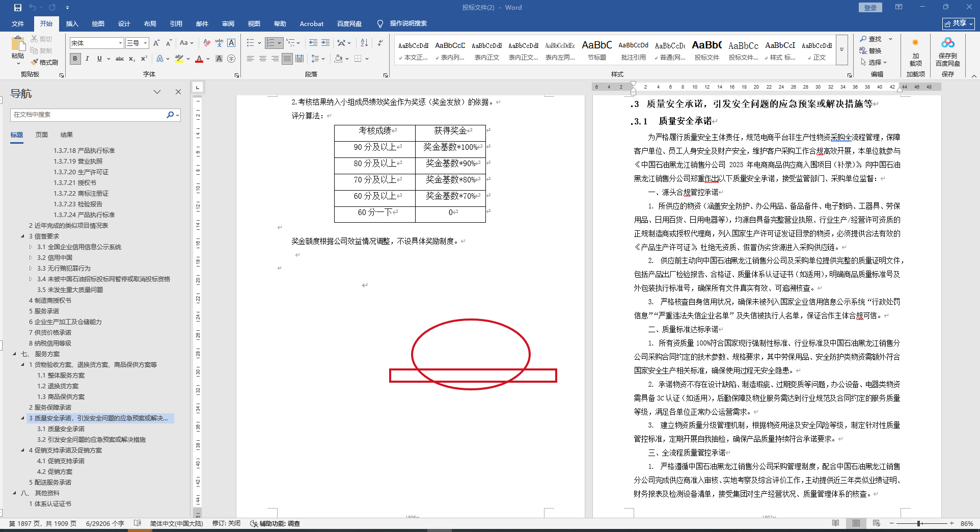Screen dimensions: 980x532
Task: Clear all formatting from selection
Action: pyautogui.click(x=207, y=43)
